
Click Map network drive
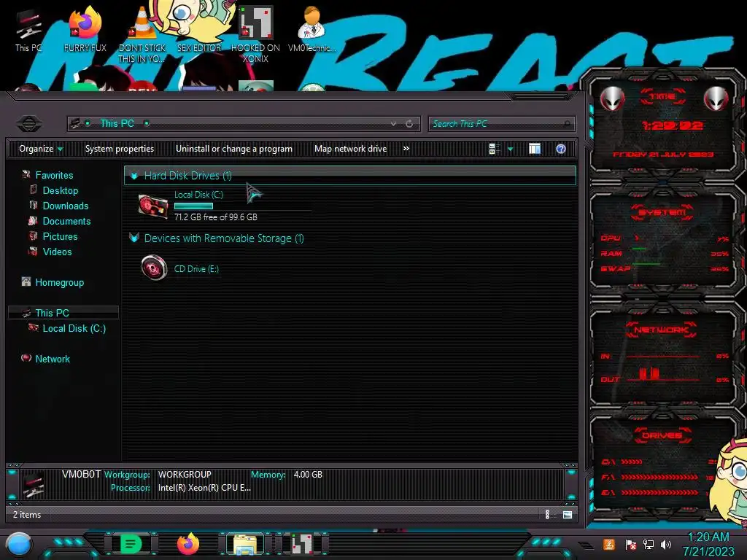(x=351, y=149)
